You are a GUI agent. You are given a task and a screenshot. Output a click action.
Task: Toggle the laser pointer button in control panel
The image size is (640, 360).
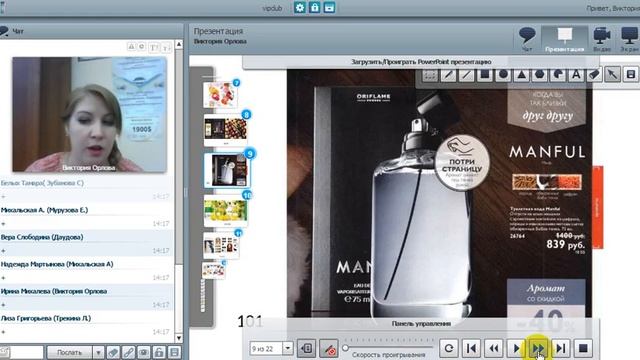tap(329, 349)
